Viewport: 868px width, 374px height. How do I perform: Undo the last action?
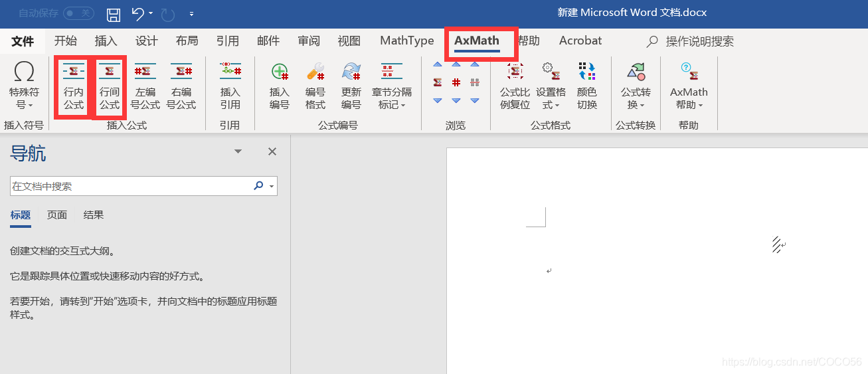pos(137,13)
